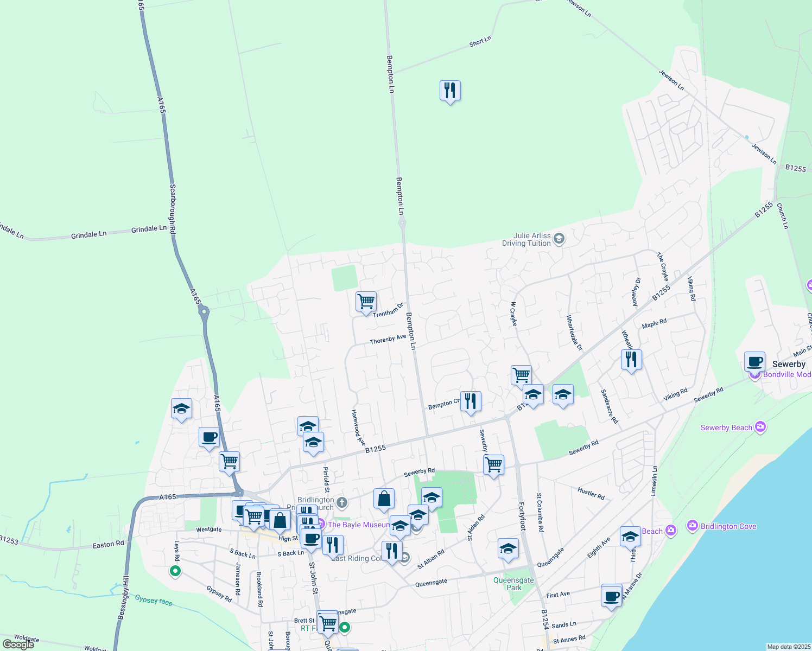812x651 pixels.
Task: Open Julie Arliss Driving Tuition marker
Action: (559, 238)
